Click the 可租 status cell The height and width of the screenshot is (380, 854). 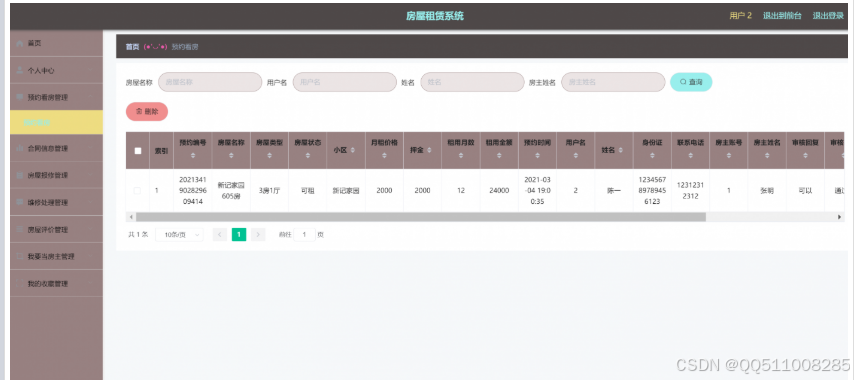coord(308,191)
